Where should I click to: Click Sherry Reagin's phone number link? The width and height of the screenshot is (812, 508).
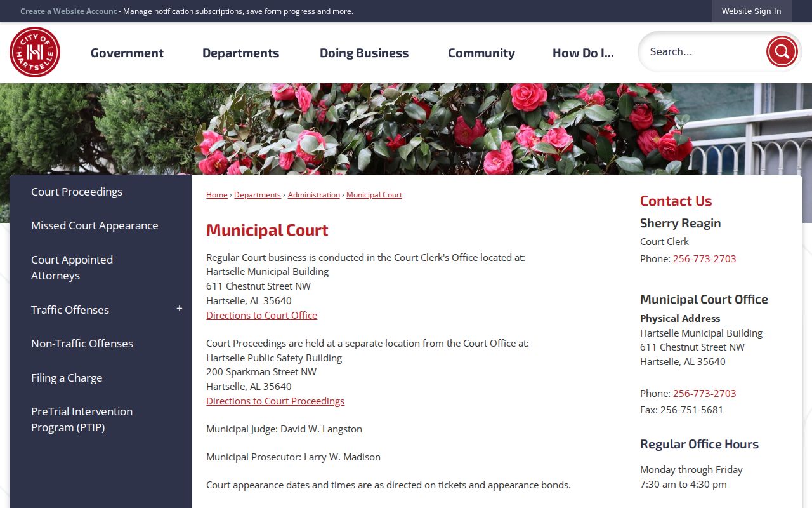coord(704,258)
